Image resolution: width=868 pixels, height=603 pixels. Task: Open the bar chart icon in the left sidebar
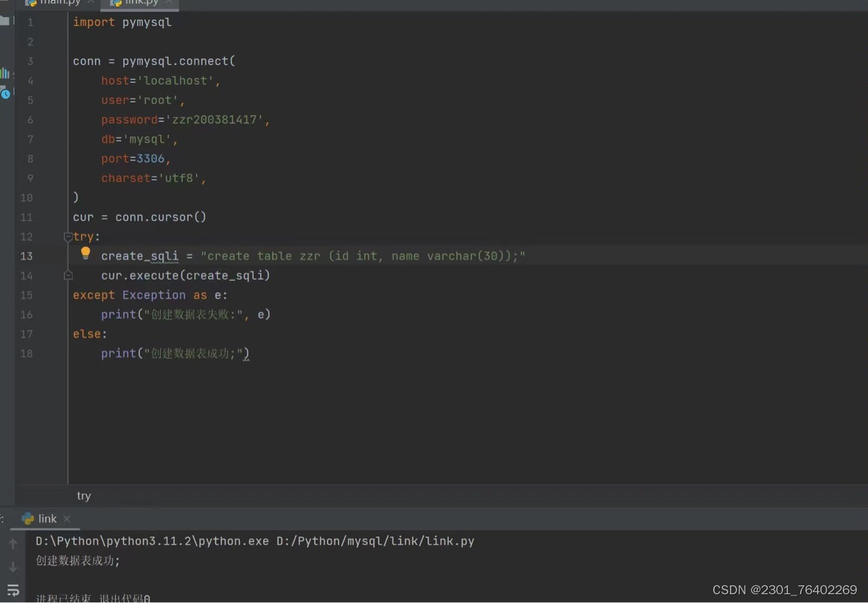(x=5, y=73)
